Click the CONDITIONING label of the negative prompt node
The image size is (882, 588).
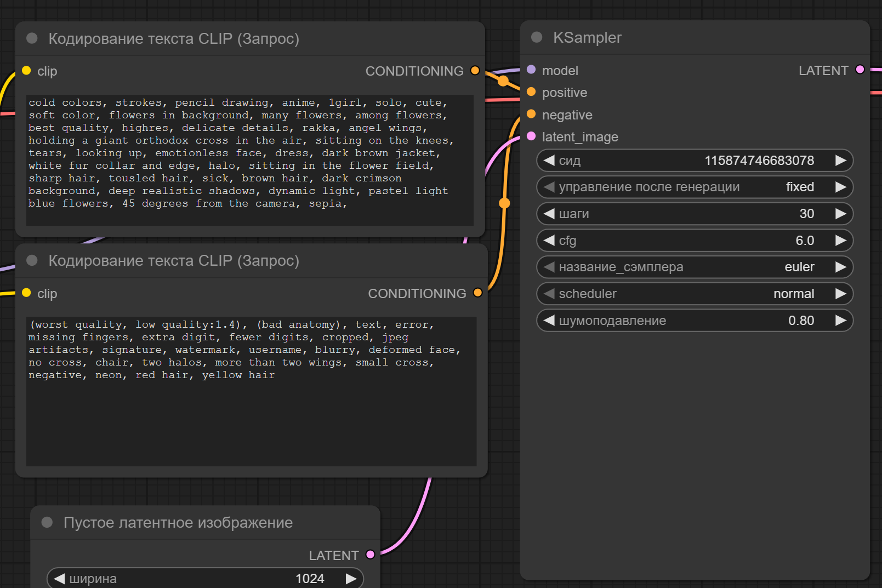[x=417, y=294]
